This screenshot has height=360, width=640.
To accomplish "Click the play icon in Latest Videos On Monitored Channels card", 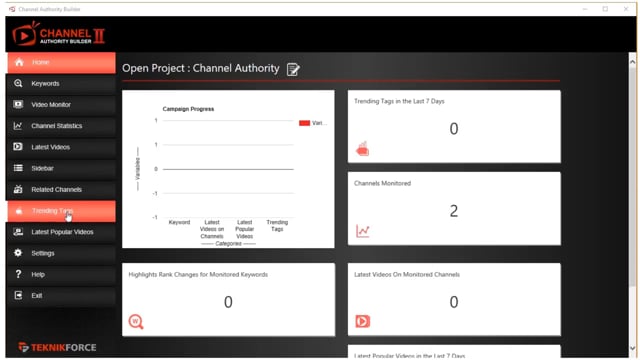I will pos(362,321).
